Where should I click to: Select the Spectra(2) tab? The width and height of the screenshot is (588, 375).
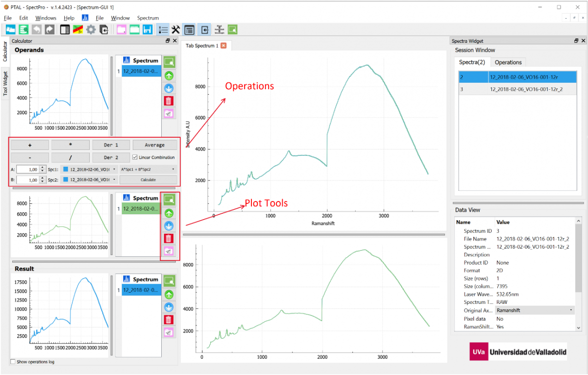tap(472, 62)
